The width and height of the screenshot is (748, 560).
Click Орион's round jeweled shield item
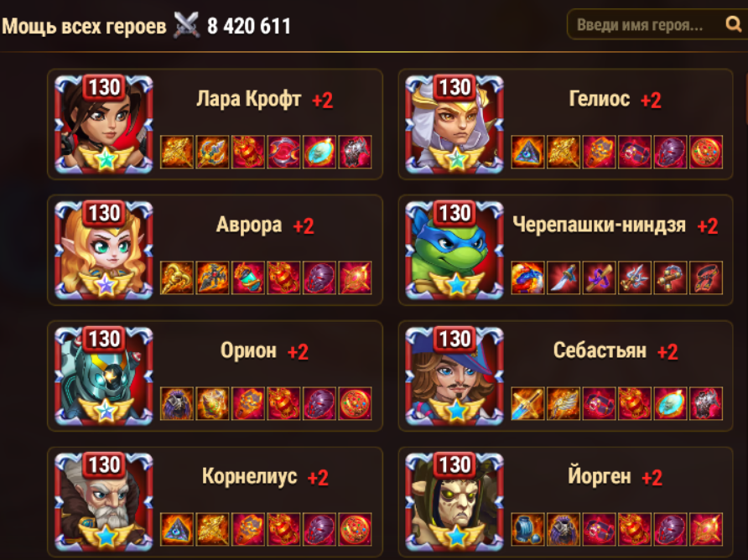pos(355,403)
